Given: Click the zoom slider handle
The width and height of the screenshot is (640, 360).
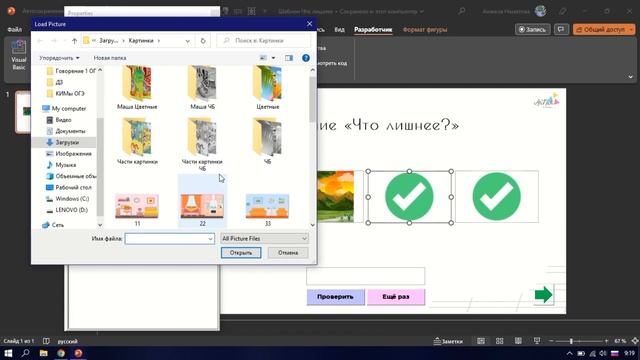Looking at the screenshot, I should pyautogui.click(x=571, y=341).
